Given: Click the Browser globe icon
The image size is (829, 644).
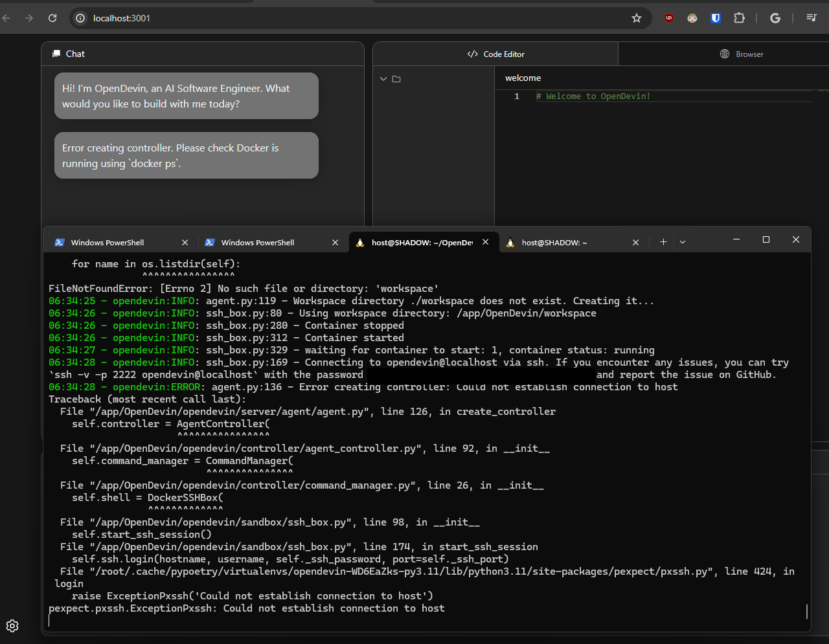Looking at the screenshot, I should [725, 54].
